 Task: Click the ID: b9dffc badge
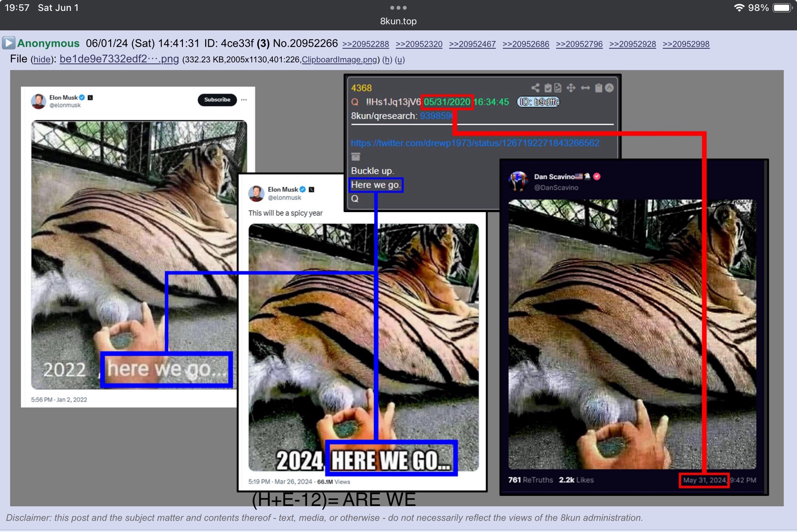[x=538, y=102]
